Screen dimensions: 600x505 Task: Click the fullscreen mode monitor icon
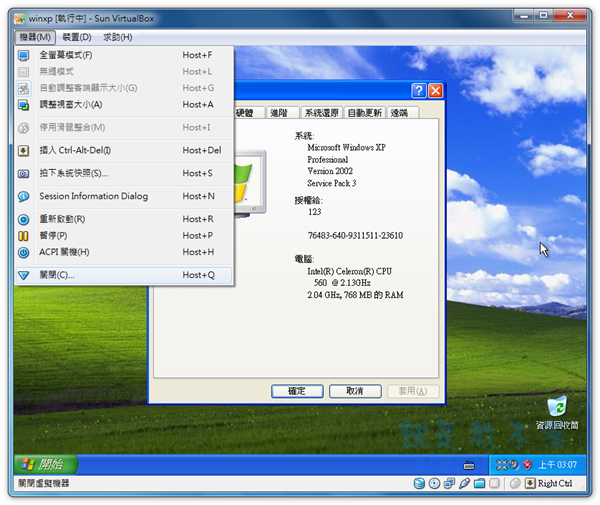(24, 55)
